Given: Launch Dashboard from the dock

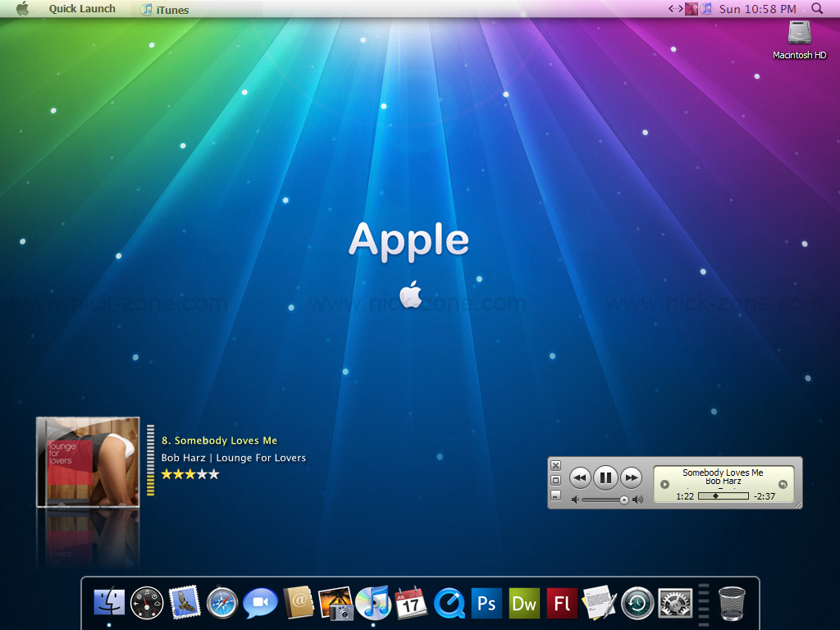Looking at the screenshot, I should (147, 603).
